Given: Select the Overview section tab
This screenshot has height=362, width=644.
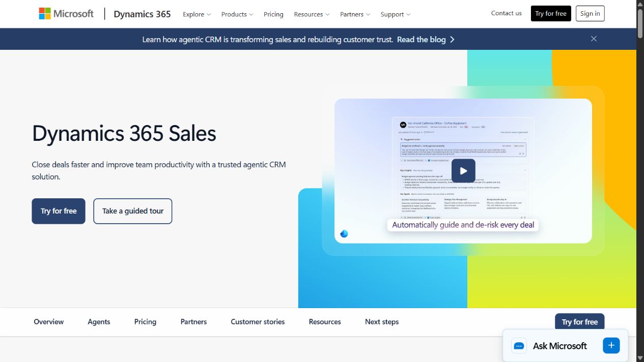Looking at the screenshot, I should 49,322.
